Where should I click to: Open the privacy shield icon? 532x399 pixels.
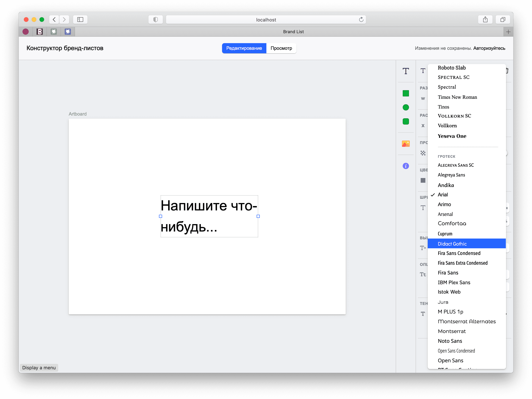pyautogui.click(x=156, y=20)
